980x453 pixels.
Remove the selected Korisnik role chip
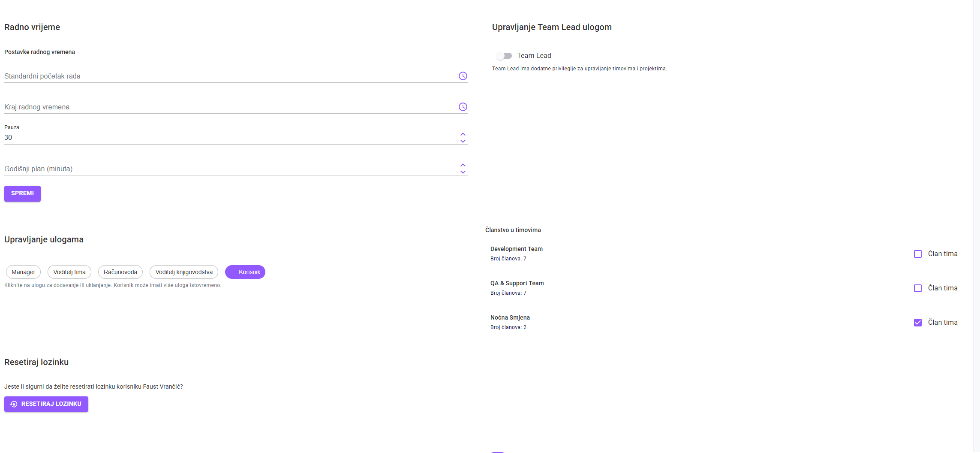[245, 272]
